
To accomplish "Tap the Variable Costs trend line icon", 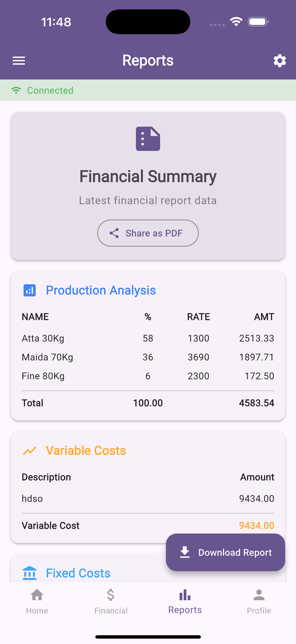I will (x=29, y=451).
